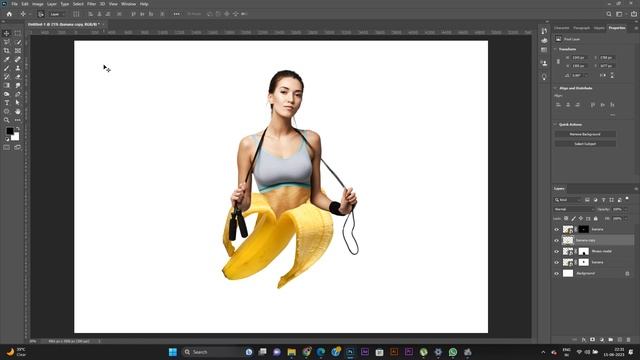Click the Add layer style fx icon
The width and height of the screenshot is (640, 360).
[x=584, y=340]
